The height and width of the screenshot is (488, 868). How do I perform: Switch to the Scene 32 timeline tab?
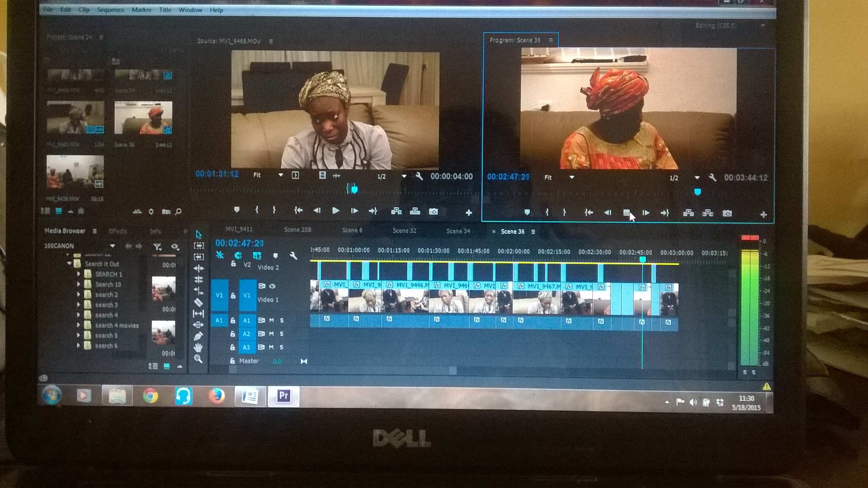click(404, 231)
